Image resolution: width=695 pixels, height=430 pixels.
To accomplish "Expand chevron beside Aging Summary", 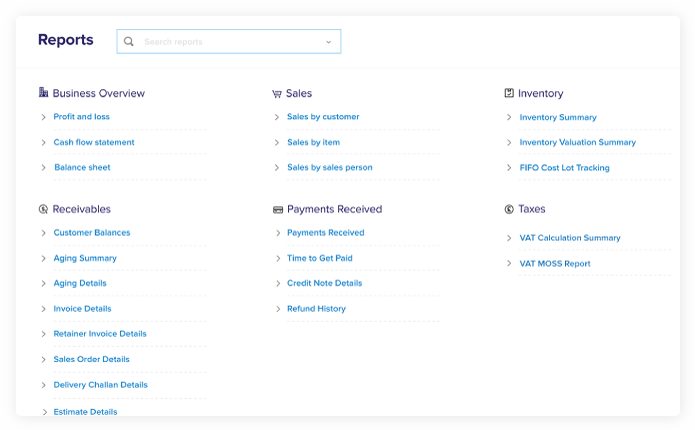I will click(x=43, y=258).
